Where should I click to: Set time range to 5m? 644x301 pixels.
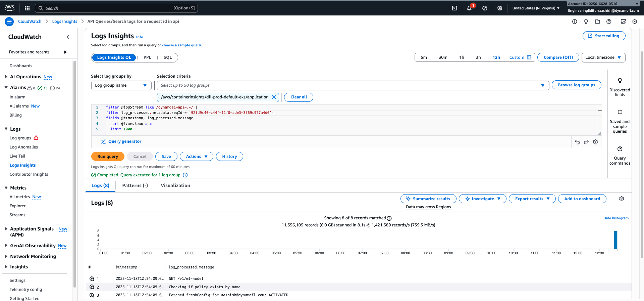coord(424,57)
